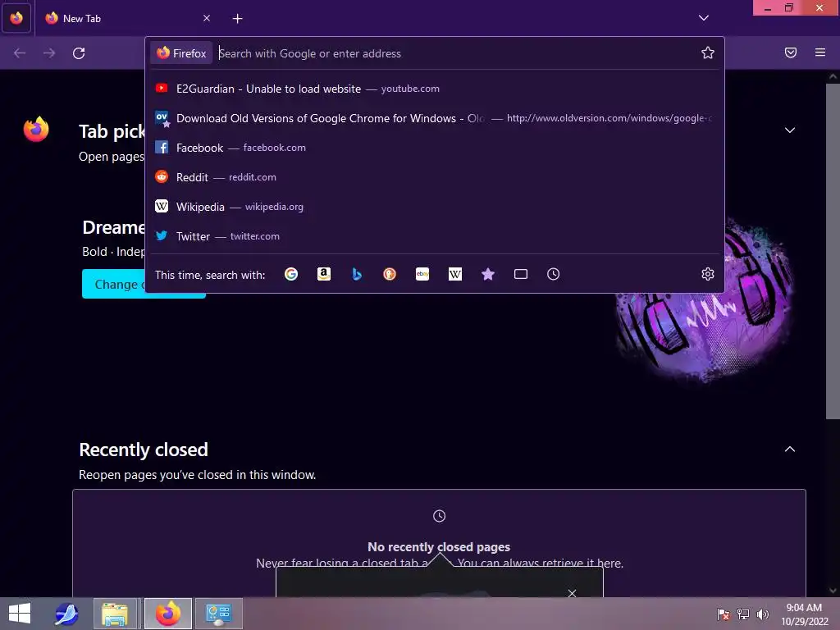Click the No recently closed pages text

click(439, 546)
